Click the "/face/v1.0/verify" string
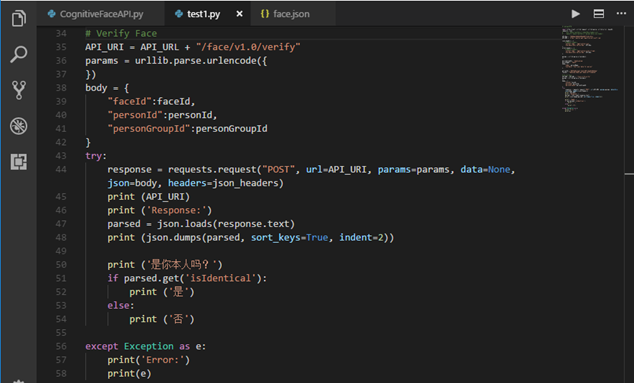The image size is (634, 383). coord(248,47)
